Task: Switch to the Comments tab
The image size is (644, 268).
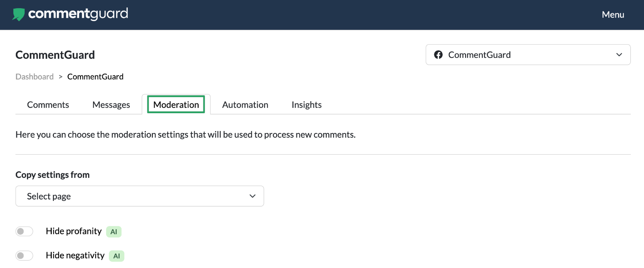Action: (48, 105)
